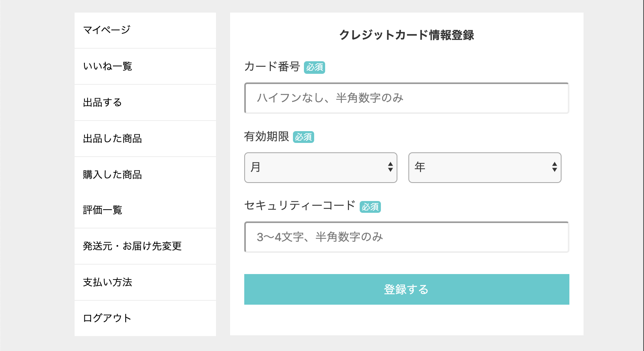Click the 登録する registration button
Screen dimensions: 644x351
click(406, 289)
